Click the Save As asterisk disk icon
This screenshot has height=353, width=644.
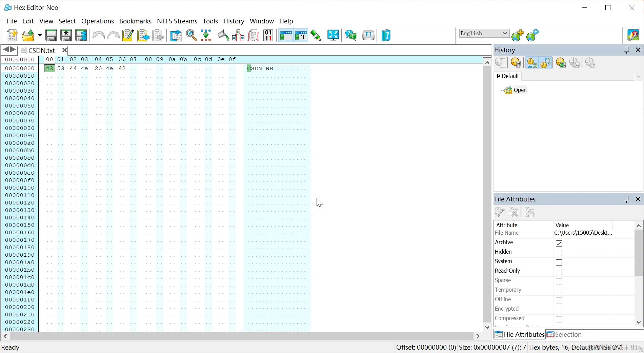click(x=66, y=35)
